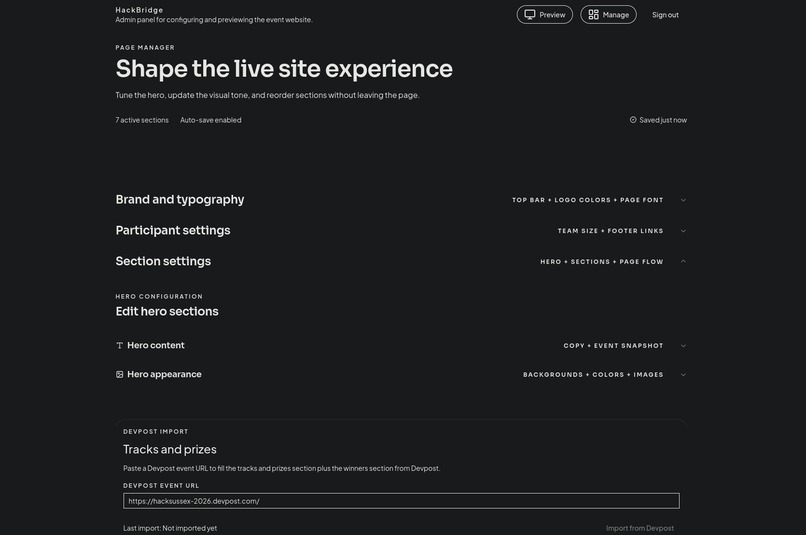Click 'Top bar + logo colors + page font' label

coord(588,200)
